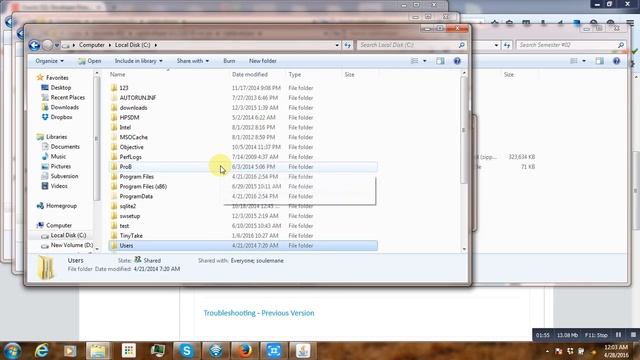Open Firefox from the taskbar

coord(244,351)
